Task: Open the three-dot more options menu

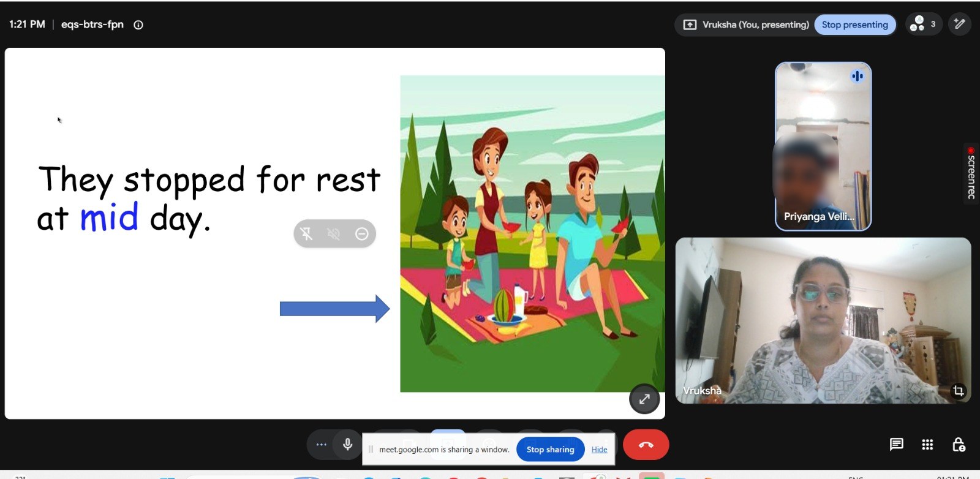Action: coord(321,445)
